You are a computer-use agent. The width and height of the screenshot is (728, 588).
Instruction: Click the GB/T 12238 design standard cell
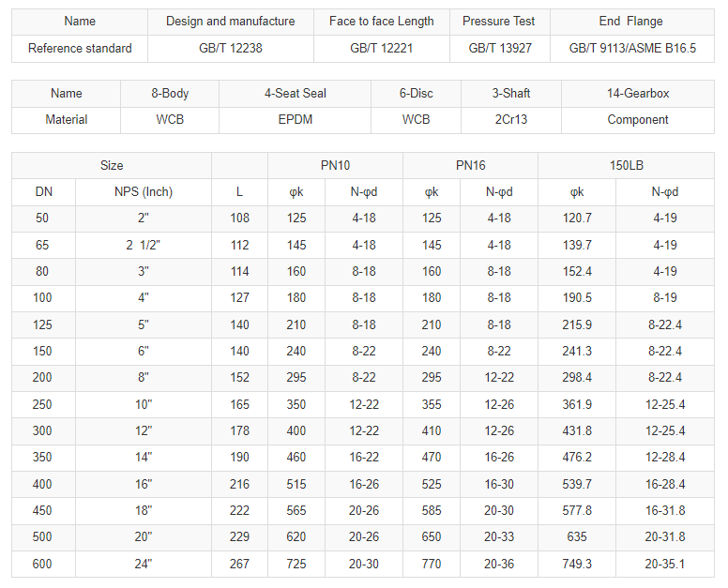point(230,48)
